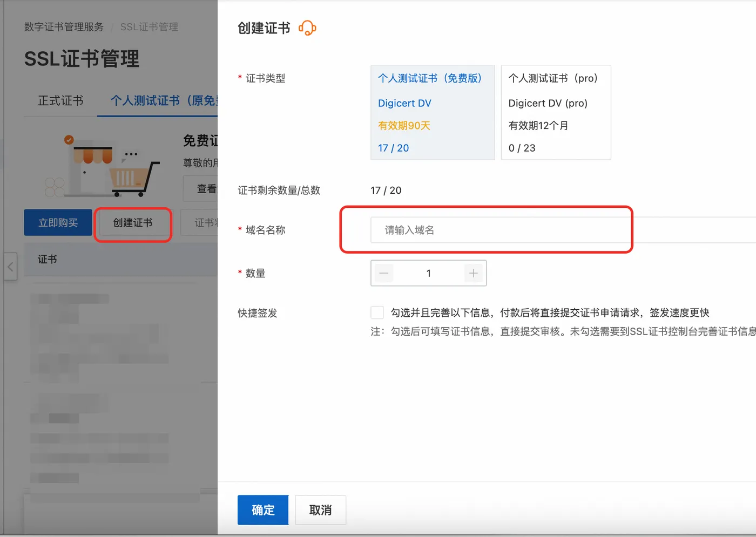Tick the 快捷签发 checkbox
The height and width of the screenshot is (537, 756).
pos(377,312)
